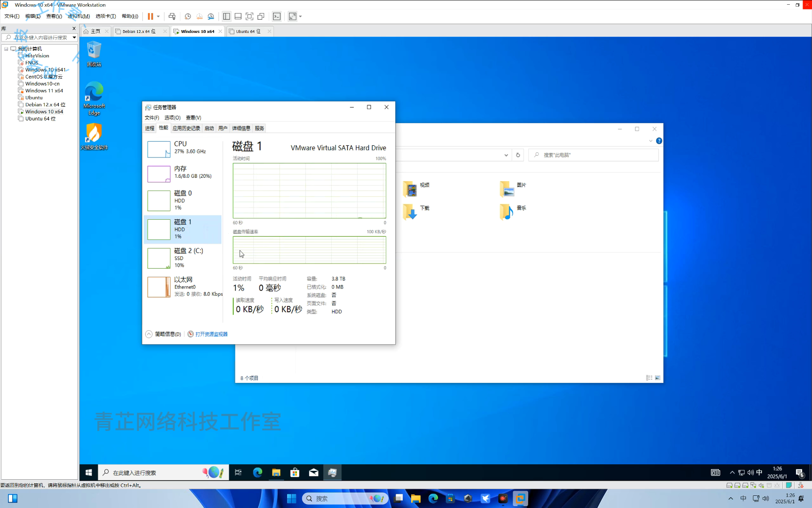
Task: Open the 虚拟机(M) menu in VMware
Action: pyautogui.click(x=79, y=16)
